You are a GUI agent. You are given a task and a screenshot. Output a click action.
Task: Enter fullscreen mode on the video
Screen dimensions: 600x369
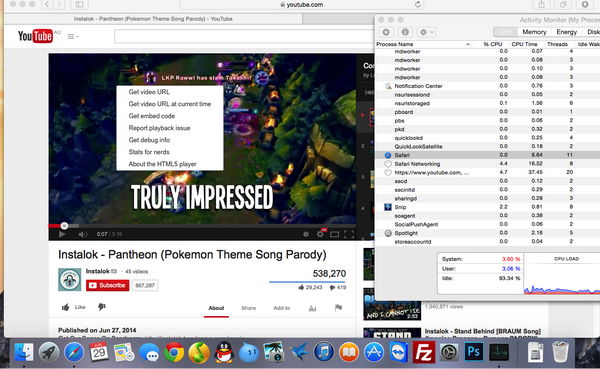tap(349, 234)
